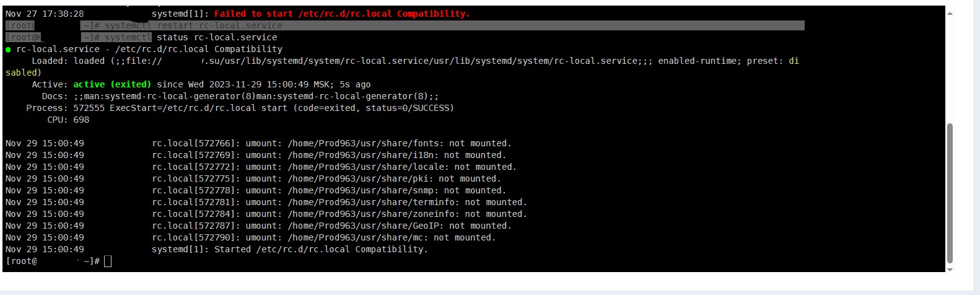Click the umount locale log line

point(334,167)
